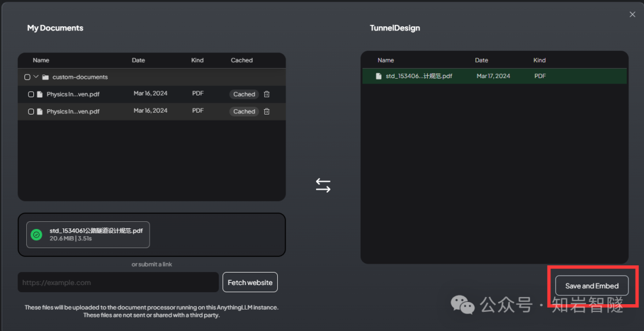Click Date header in My Documents
This screenshot has width=644, height=331.
click(x=138, y=60)
